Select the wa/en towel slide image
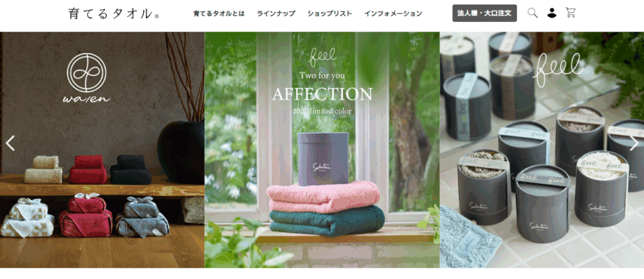 103,150
